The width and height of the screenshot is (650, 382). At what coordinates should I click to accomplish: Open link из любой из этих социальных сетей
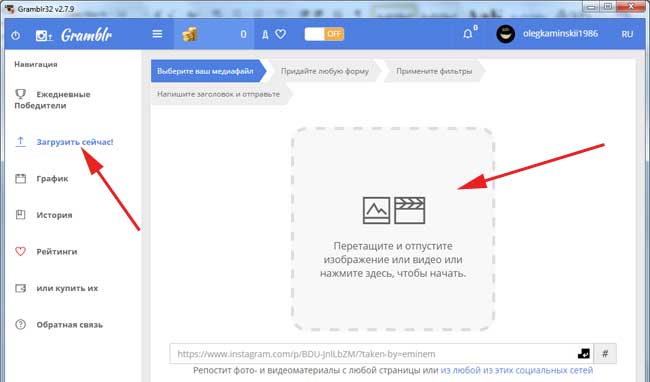517,370
